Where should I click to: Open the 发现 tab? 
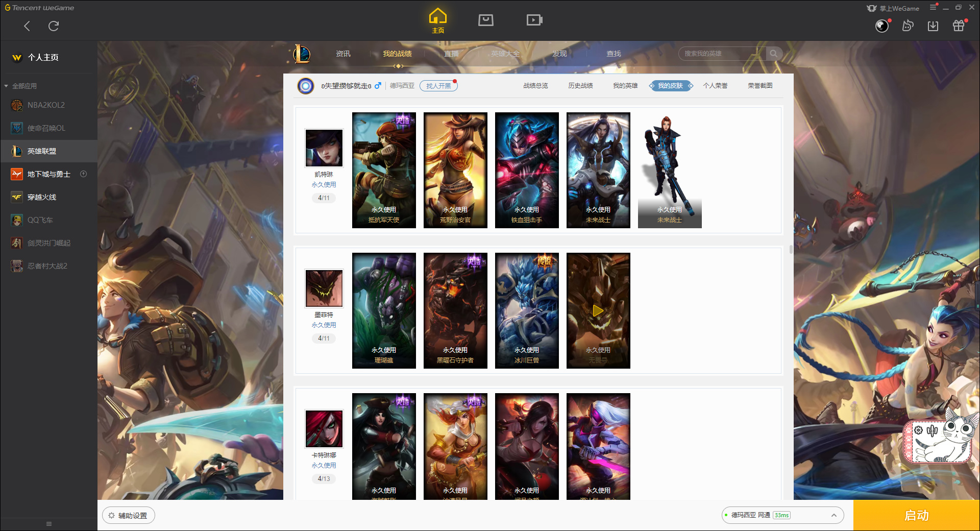click(559, 54)
